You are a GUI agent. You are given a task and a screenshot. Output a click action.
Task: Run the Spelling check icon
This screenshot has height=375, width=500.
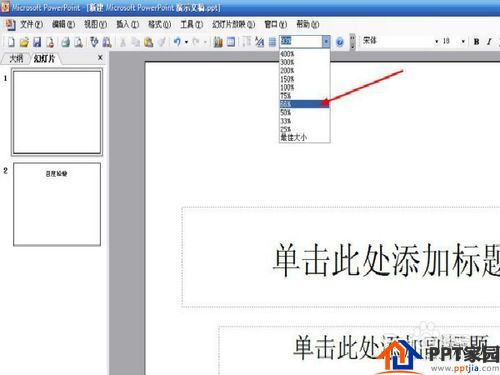[94, 42]
